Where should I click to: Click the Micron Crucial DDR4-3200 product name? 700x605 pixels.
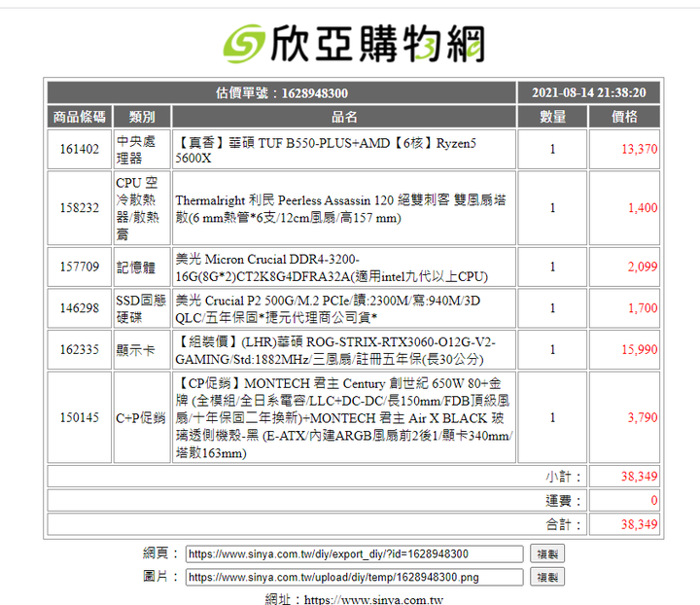click(332, 267)
